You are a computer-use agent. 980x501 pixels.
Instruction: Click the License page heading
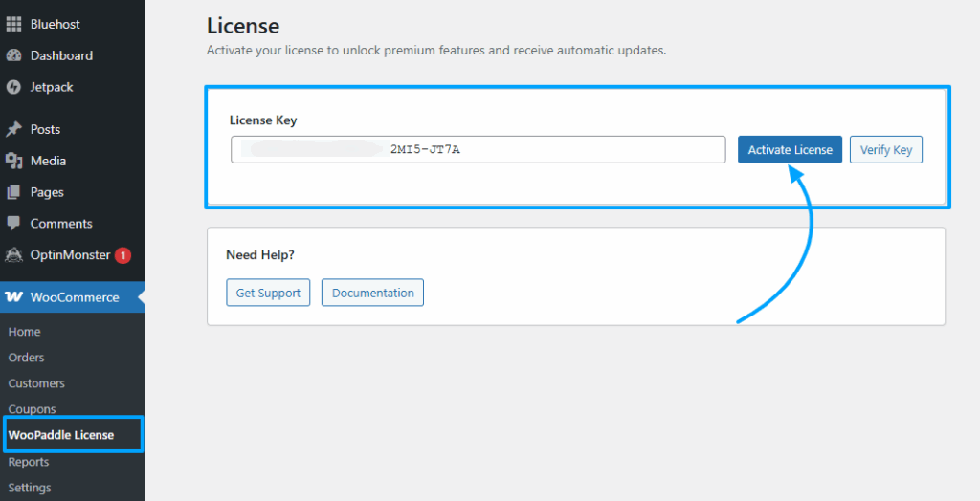point(243,26)
